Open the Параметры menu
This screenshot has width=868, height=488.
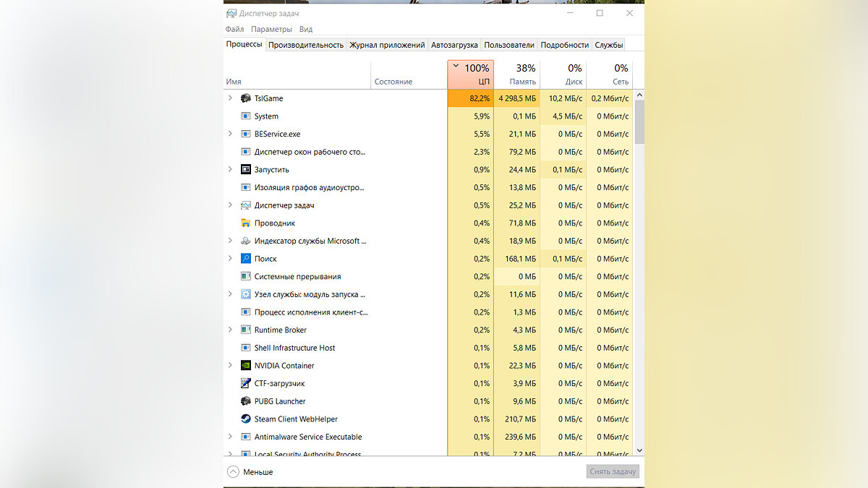(271, 30)
